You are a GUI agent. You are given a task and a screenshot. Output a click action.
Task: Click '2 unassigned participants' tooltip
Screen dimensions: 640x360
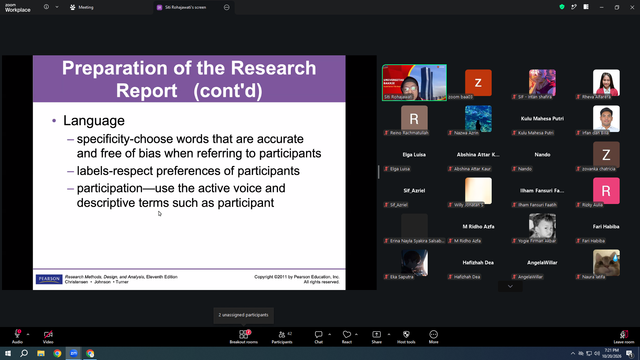[x=244, y=315]
